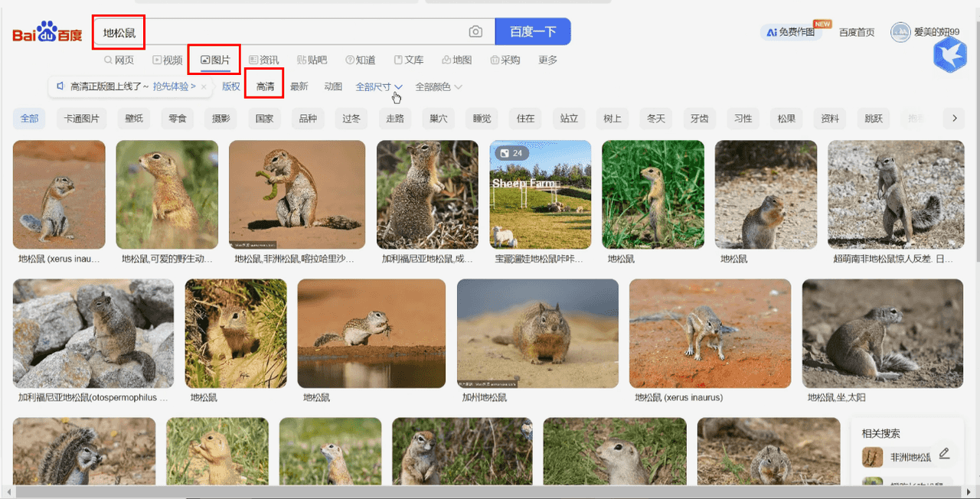Toggle the 版权 filter
This screenshot has height=499, width=980.
(231, 86)
